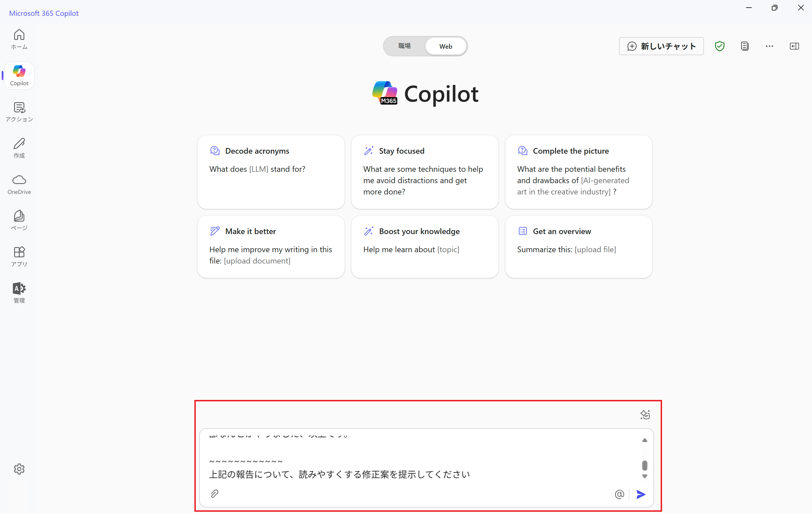Restore down the Copilot window
This screenshot has width=812, height=514.
(775, 8)
